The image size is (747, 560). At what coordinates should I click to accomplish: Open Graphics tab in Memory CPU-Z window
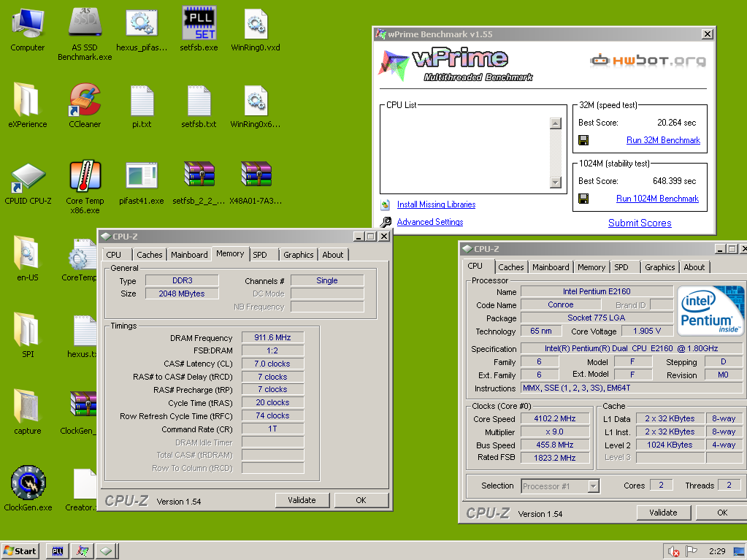pos(299,255)
